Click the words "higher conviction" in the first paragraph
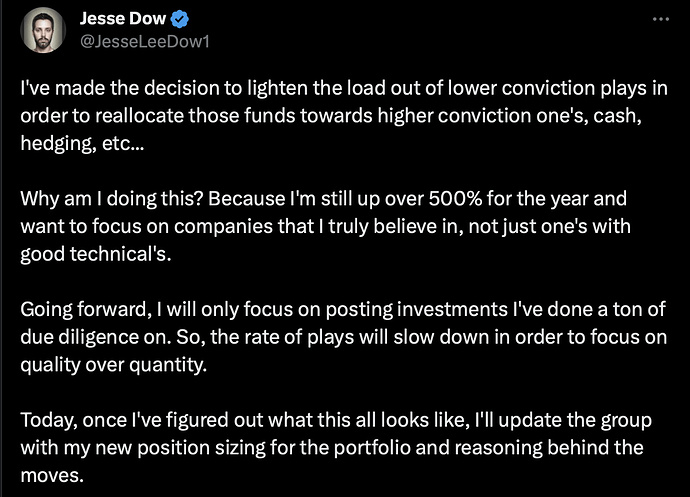The height and width of the screenshot is (497, 690). (454, 116)
